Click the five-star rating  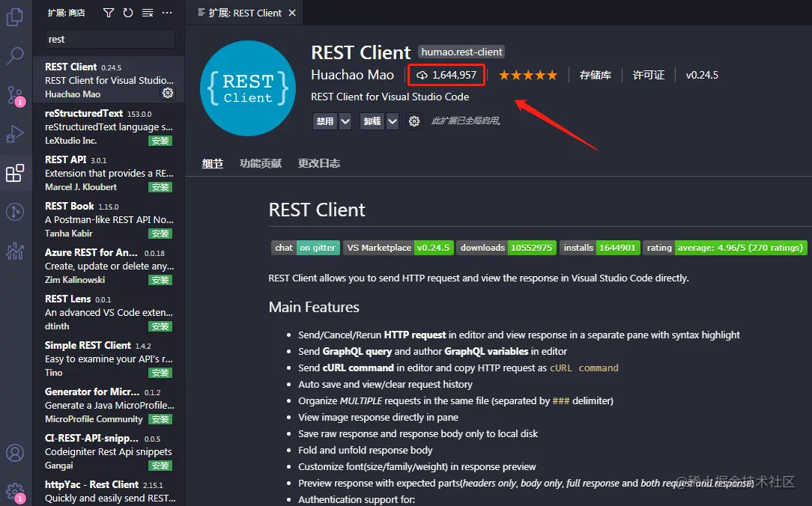[527, 76]
